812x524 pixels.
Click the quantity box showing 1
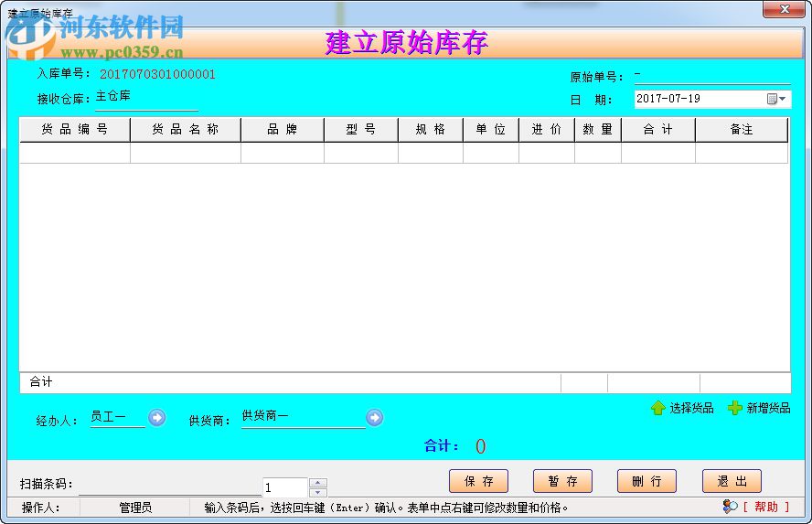click(x=285, y=487)
